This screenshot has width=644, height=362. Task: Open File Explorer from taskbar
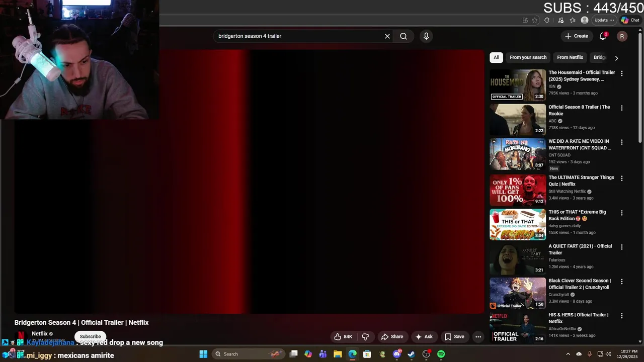tap(338, 354)
